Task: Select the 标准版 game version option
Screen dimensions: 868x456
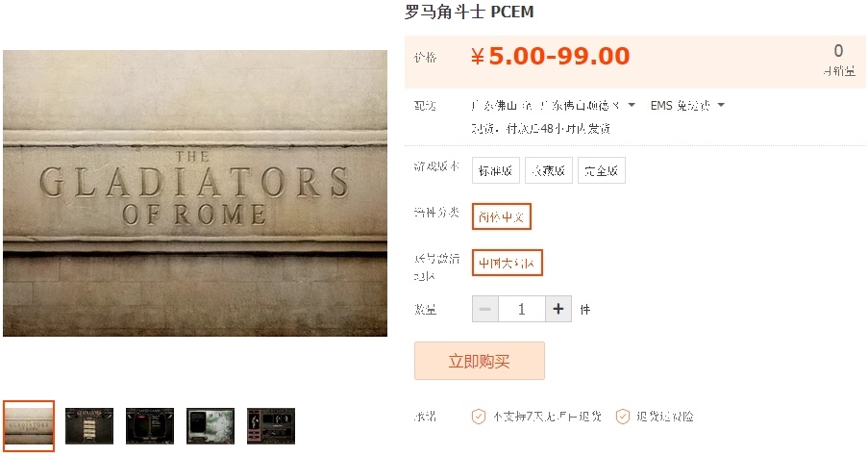Action: point(496,171)
